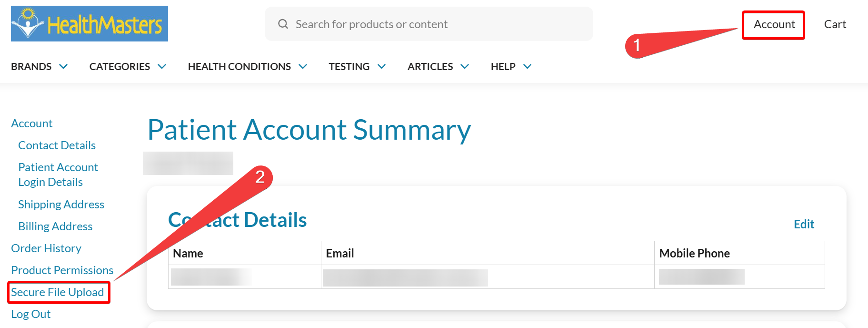
Task: Open Secure File Upload
Action: tap(58, 292)
